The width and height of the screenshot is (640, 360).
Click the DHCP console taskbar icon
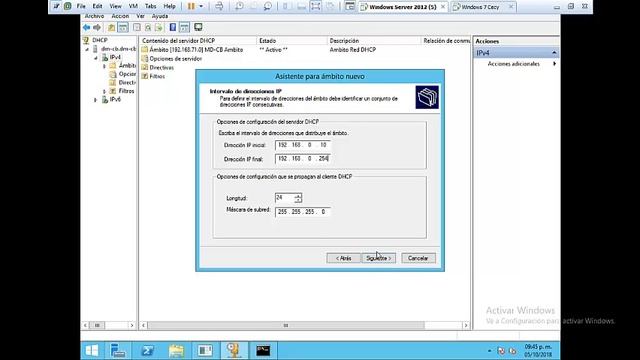pos(234,350)
